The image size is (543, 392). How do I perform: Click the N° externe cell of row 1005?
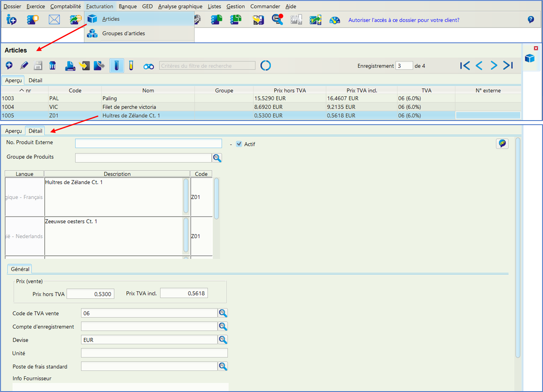point(488,115)
